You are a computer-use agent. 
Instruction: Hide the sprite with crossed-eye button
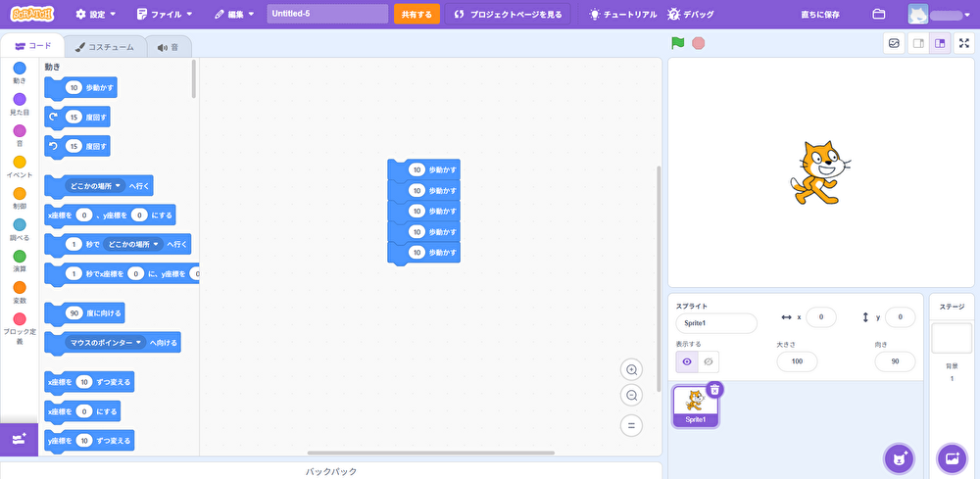point(709,361)
